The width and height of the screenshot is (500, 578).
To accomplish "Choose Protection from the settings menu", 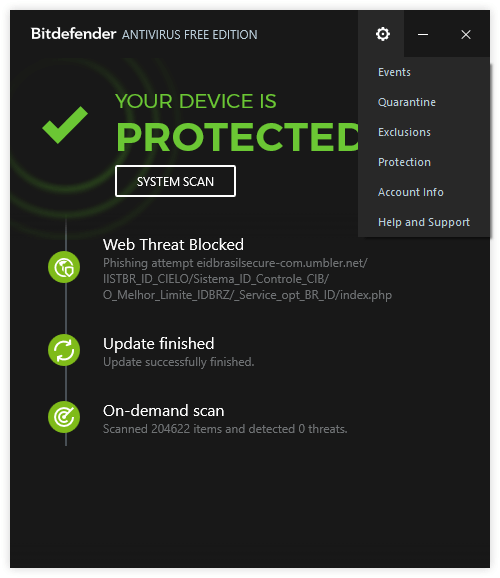I will [x=404, y=162].
